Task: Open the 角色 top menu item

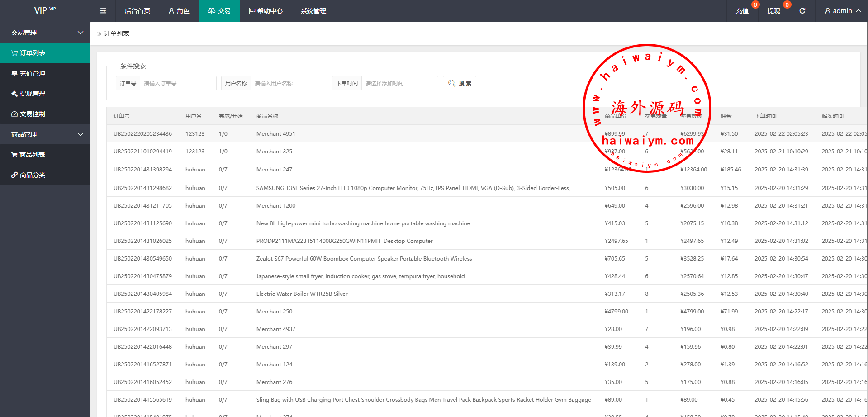Action: click(x=179, y=11)
